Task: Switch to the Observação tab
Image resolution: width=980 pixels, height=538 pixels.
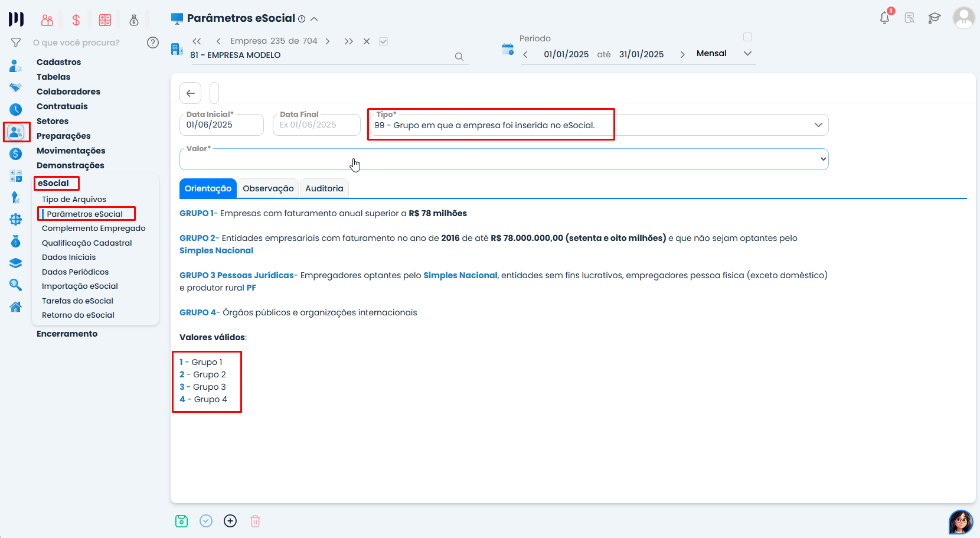Action: coord(268,188)
